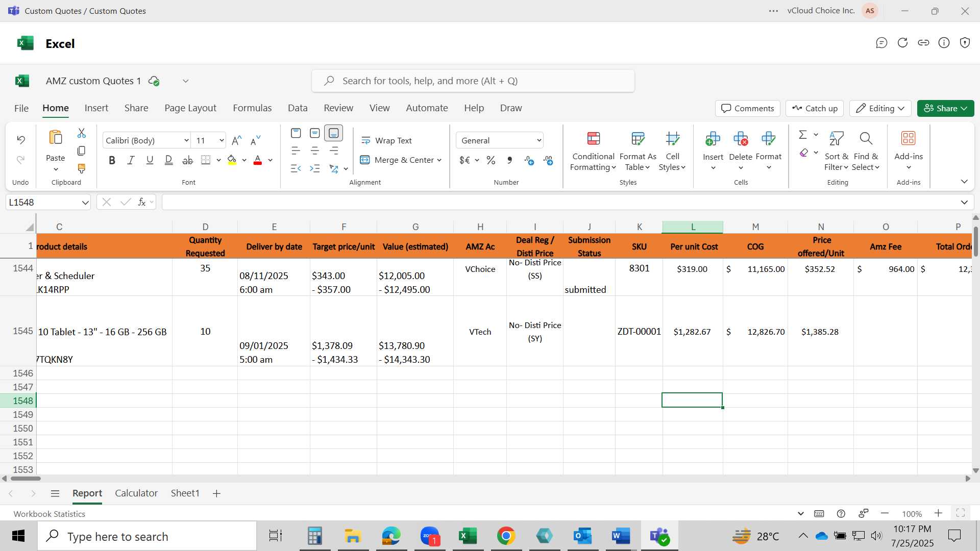
Task: Click Workbook Statistics in status bar
Action: (49, 514)
